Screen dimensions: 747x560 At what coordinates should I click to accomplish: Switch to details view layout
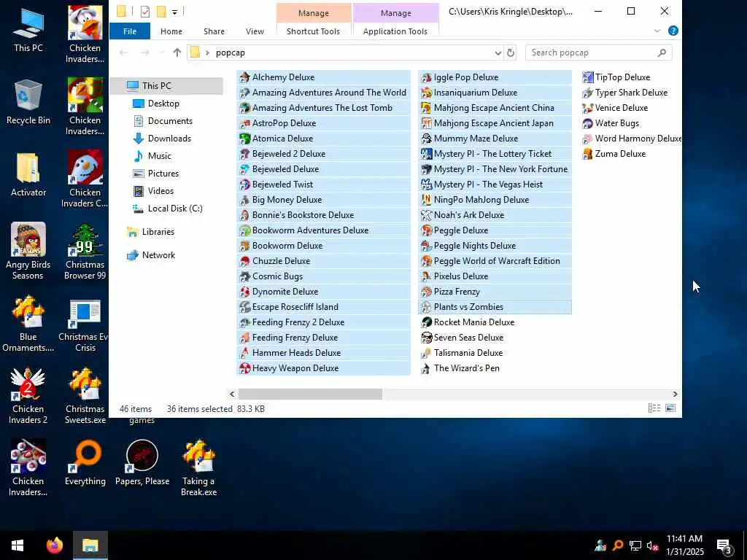pyautogui.click(x=654, y=408)
